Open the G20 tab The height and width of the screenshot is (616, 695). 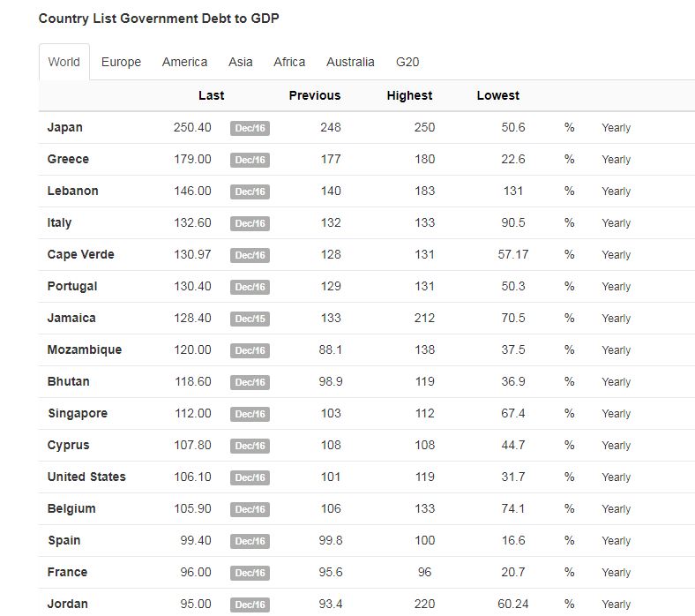407,62
